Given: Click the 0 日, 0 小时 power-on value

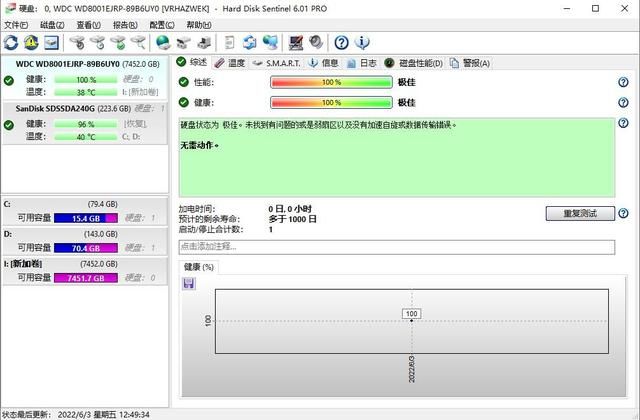Looking at the screenshot, I should pos(290,209).
